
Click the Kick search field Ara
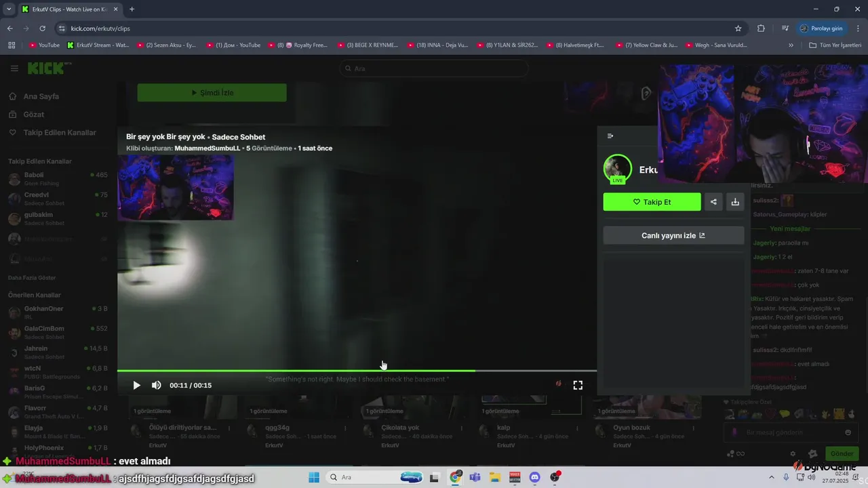tap(434, 68)
